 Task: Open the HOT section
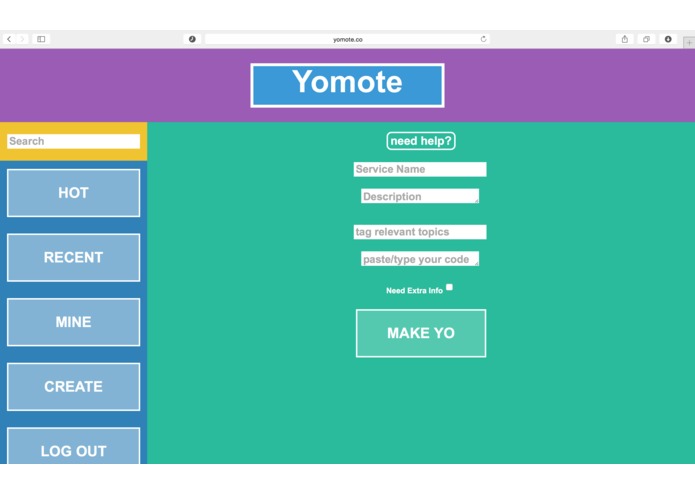[74, 193]
